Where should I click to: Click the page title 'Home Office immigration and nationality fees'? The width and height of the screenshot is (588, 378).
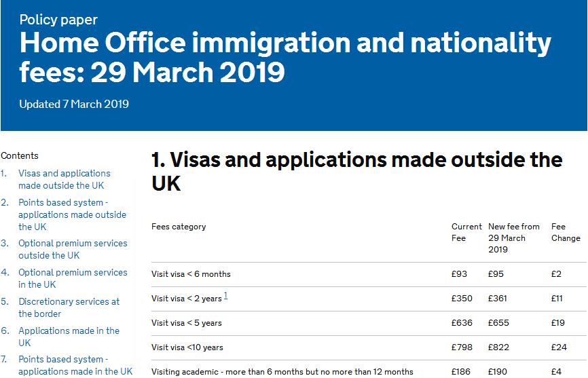[x=285, y=57]
